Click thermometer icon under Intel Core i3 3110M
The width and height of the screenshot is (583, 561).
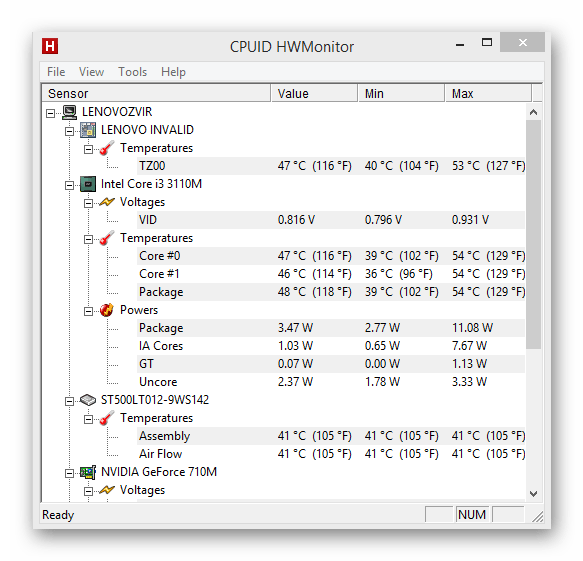pos(107,238)
